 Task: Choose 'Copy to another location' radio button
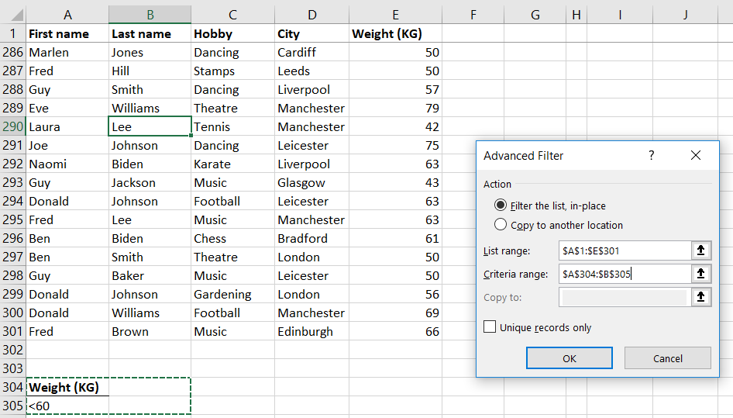pyautogui.click(x=501, y=225)
